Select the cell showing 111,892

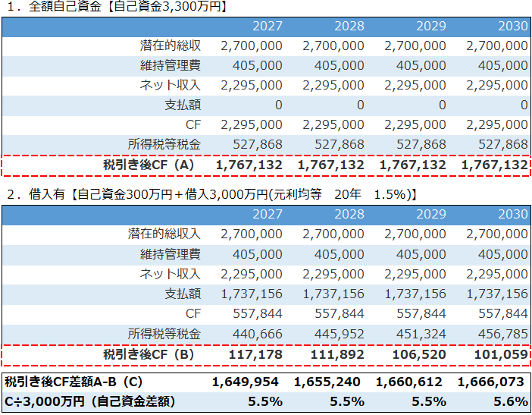pyautogui.click(x=339, y=354)
